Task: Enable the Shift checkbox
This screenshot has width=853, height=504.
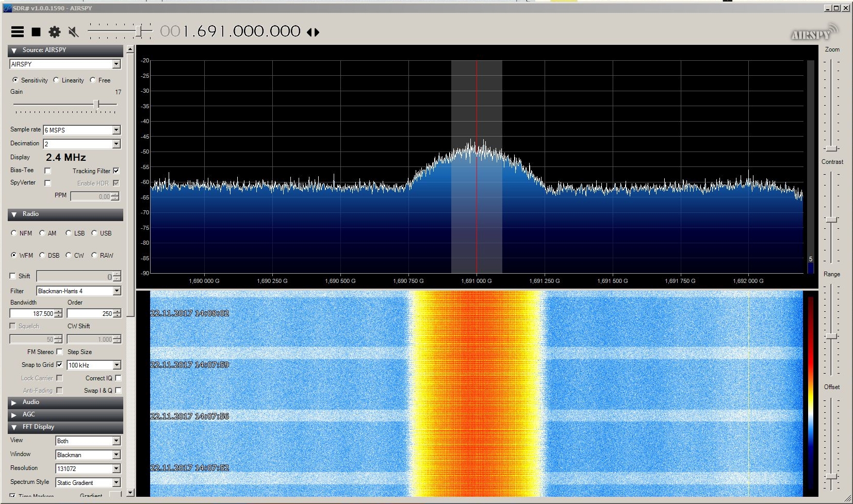Action: [13, 276]
